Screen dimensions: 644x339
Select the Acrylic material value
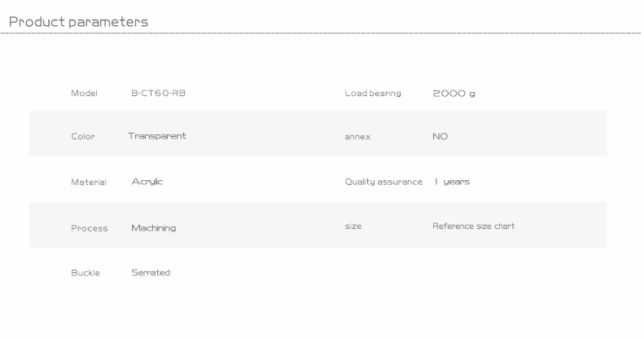pyautogui.click(x=147, y=182)
